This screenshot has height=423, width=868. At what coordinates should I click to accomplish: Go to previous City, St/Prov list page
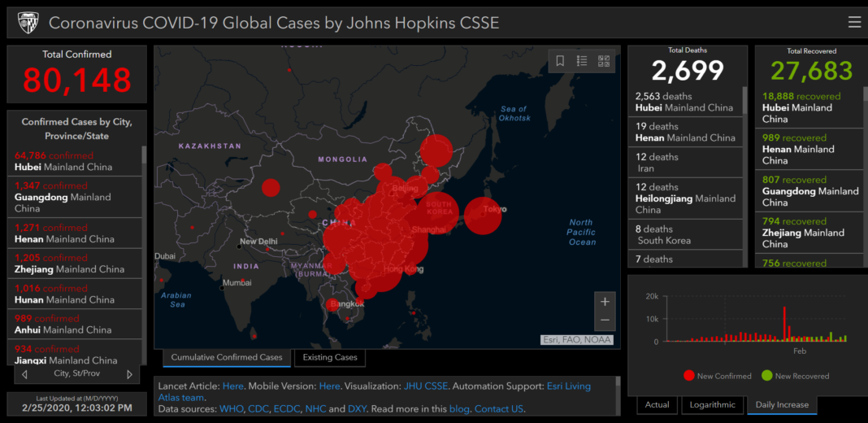tap(24, 374)
